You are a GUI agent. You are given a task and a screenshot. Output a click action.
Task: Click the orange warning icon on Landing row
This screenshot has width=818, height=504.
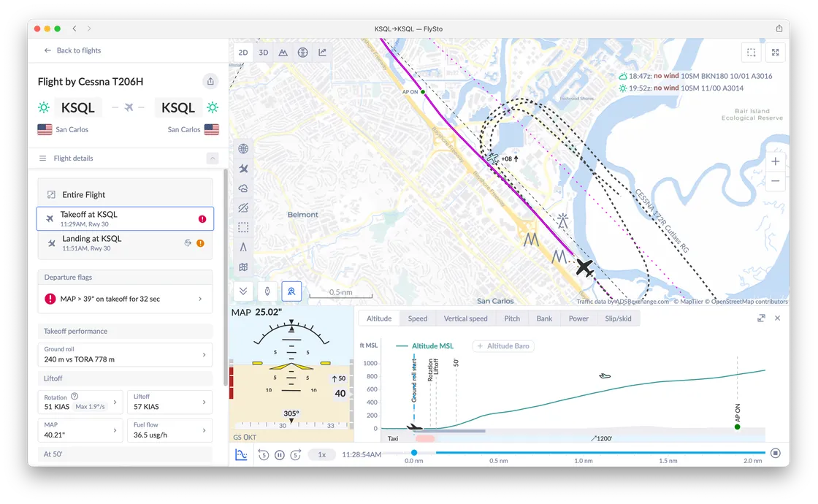pos(200,243)
